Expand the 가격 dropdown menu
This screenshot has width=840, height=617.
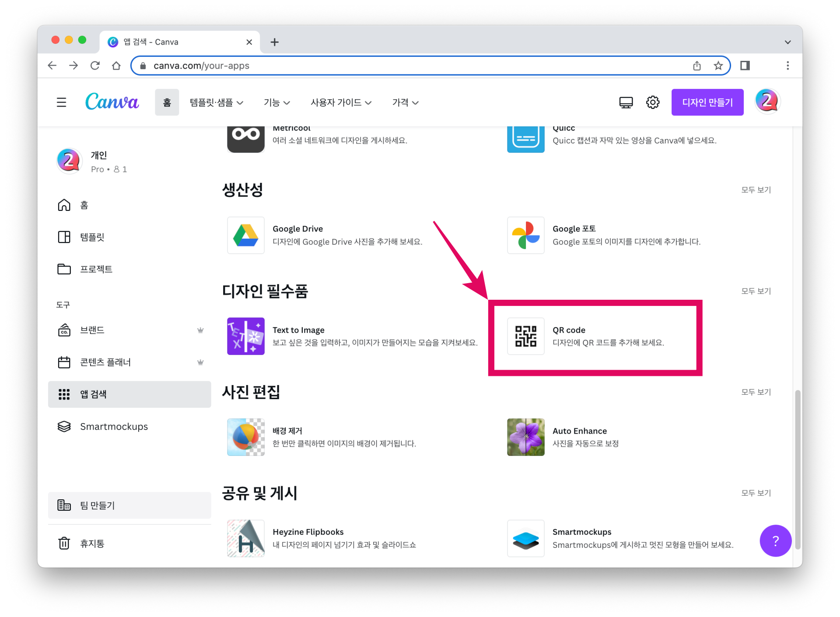[405, 102]
